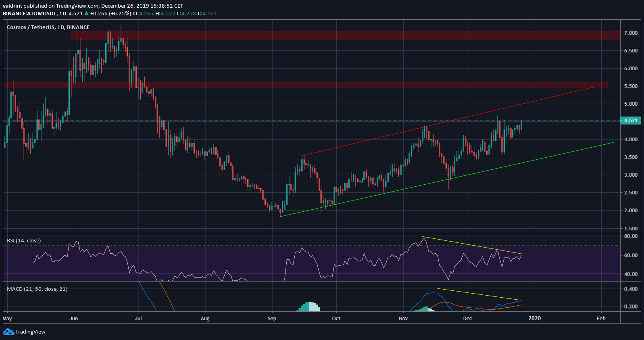Click the Oct label on time axis
This screenshot has width=644, height=340.
336,318
